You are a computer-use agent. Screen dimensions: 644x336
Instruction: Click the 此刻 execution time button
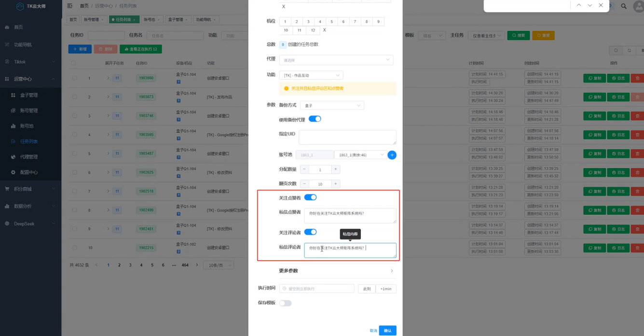click(x=366, y=288)
